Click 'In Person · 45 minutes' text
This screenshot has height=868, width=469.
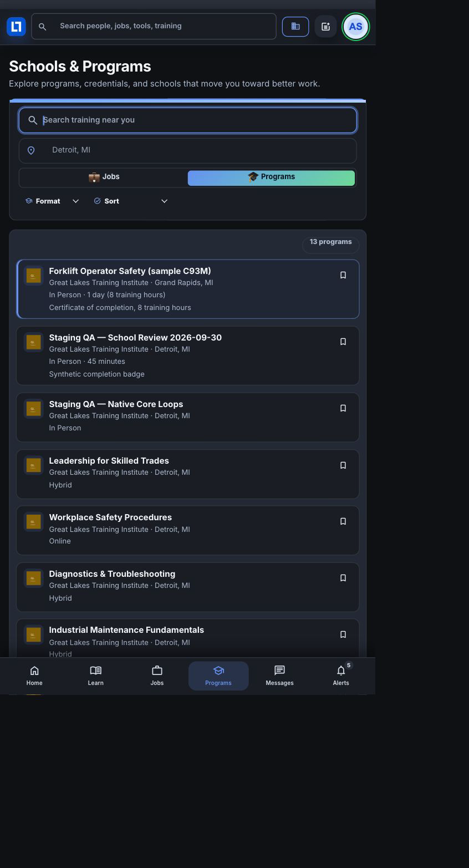click(87, 362)
